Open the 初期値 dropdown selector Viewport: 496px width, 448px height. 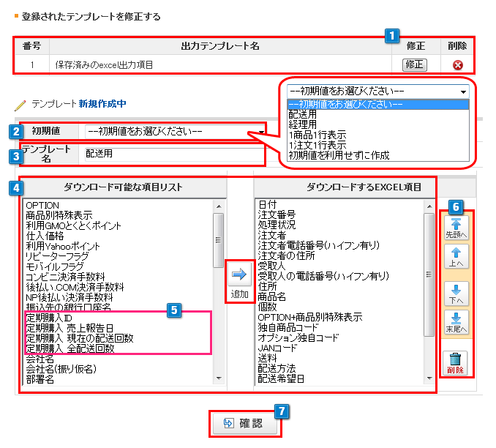[176, 132]
